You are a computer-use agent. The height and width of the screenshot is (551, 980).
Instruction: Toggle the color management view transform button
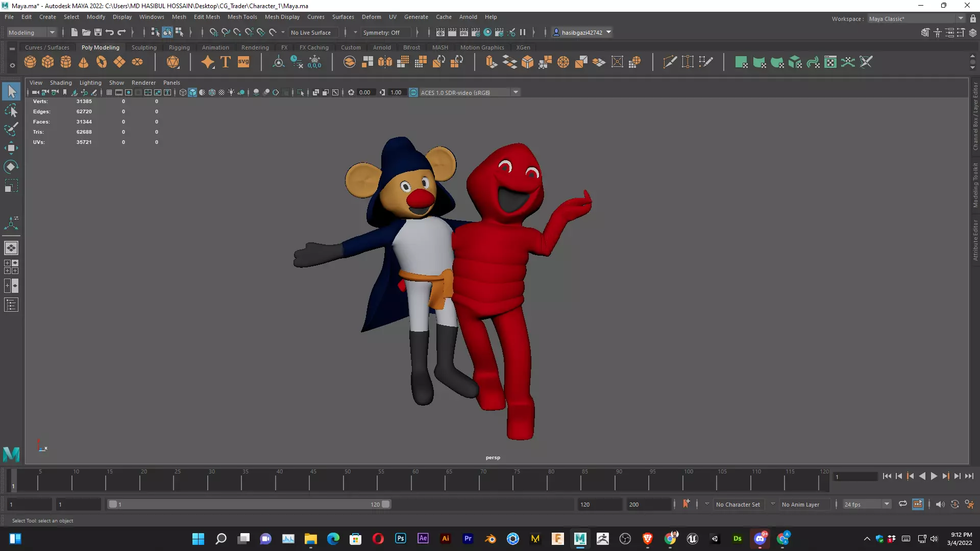413,92
